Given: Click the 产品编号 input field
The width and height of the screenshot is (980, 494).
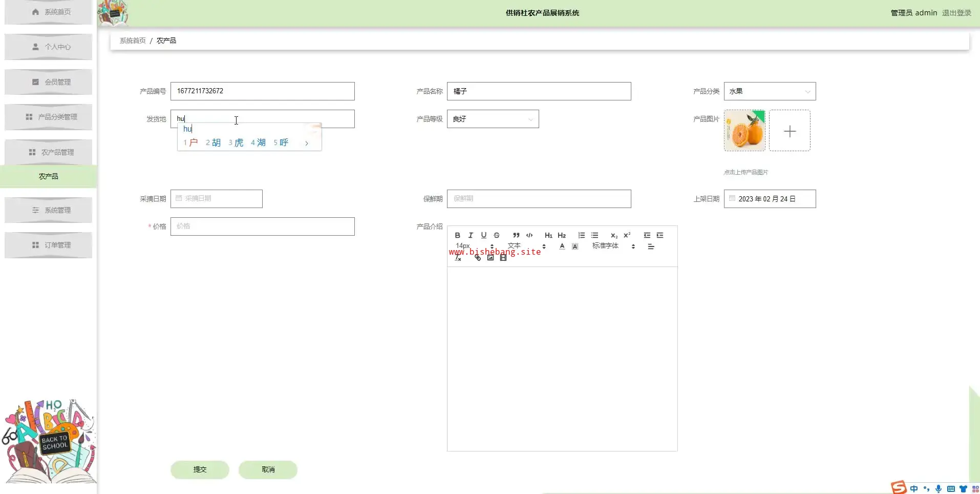Looking at the screenshot, I should coord(262,91).
